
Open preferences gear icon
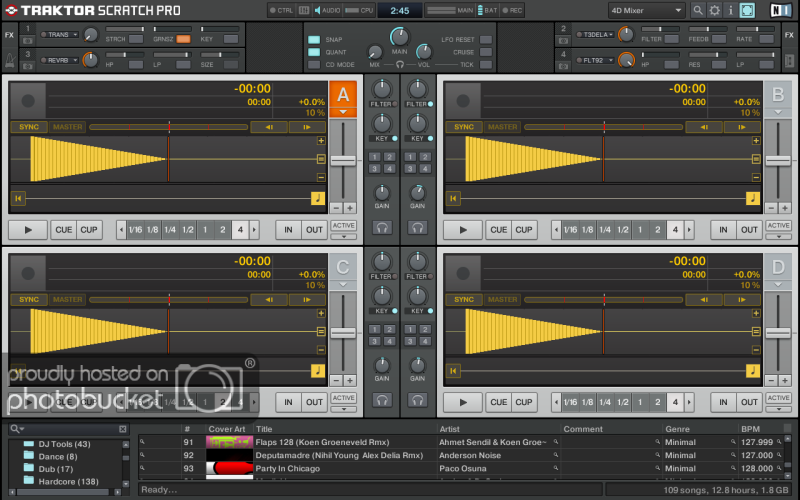[715, 10]
